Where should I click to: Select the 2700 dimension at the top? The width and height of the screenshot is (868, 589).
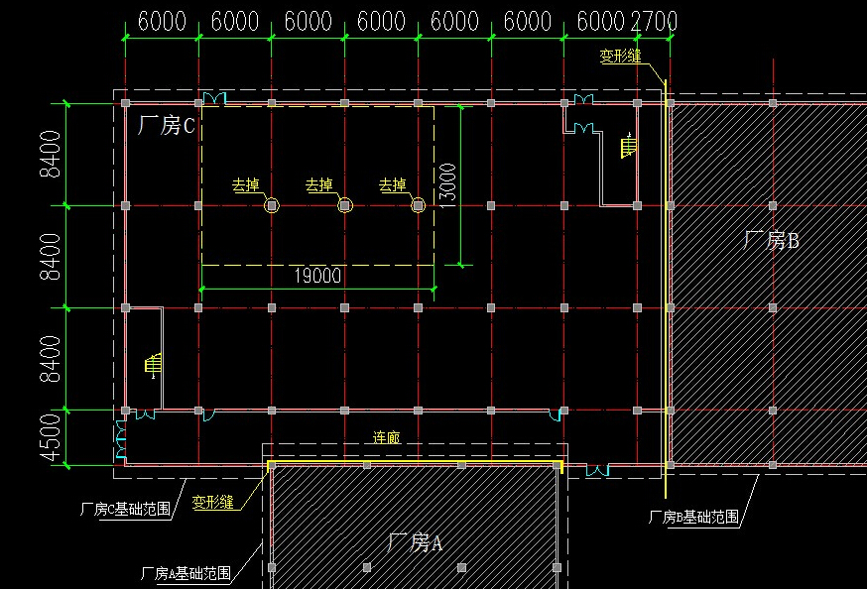point(654,21)
